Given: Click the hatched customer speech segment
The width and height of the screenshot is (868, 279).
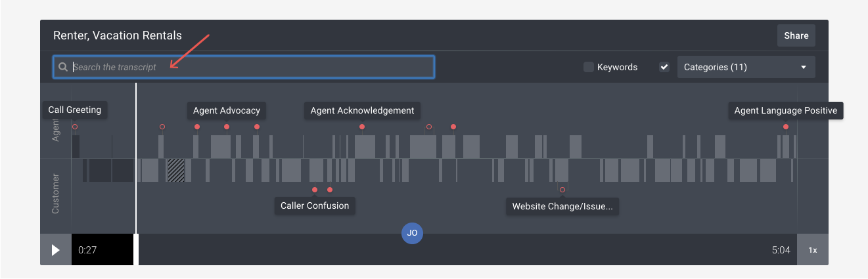Looking at the screenshot, I should click(175, 170).
